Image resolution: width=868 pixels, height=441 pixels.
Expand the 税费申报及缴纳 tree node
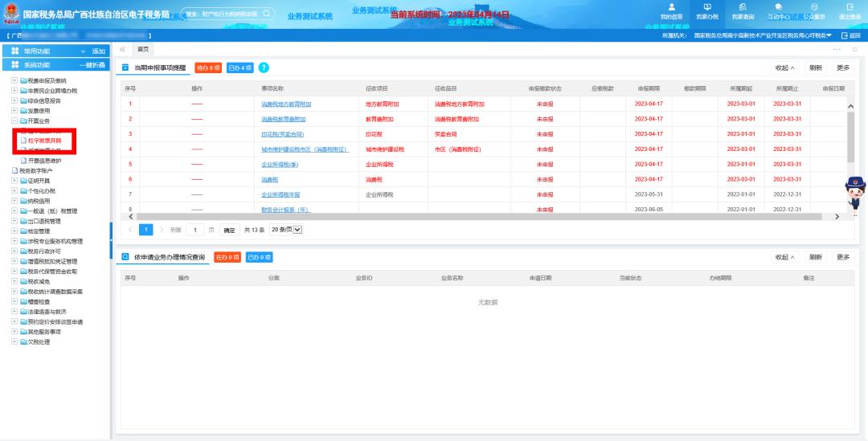point(14,81)
